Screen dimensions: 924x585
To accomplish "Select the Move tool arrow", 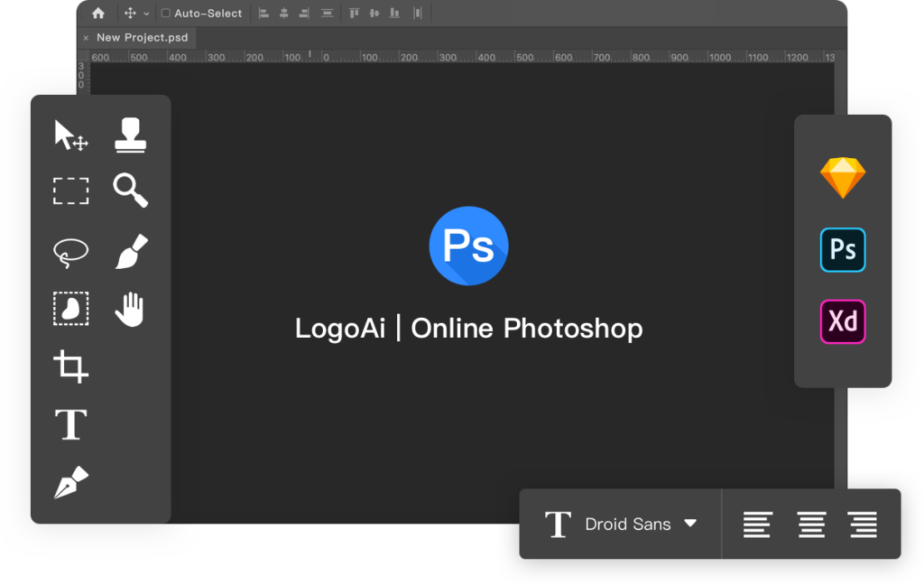I will point(68,135).
